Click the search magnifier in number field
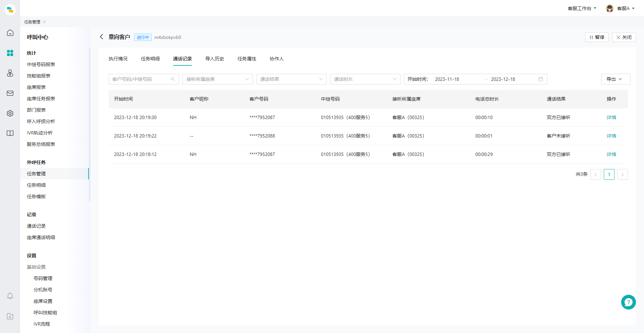 (x=173, y=79)
